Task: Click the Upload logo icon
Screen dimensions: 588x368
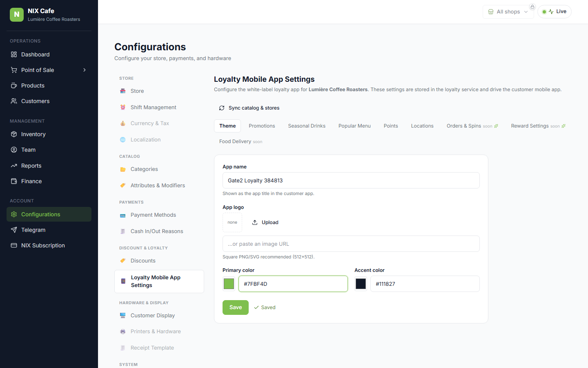Action: coord(255,222)
